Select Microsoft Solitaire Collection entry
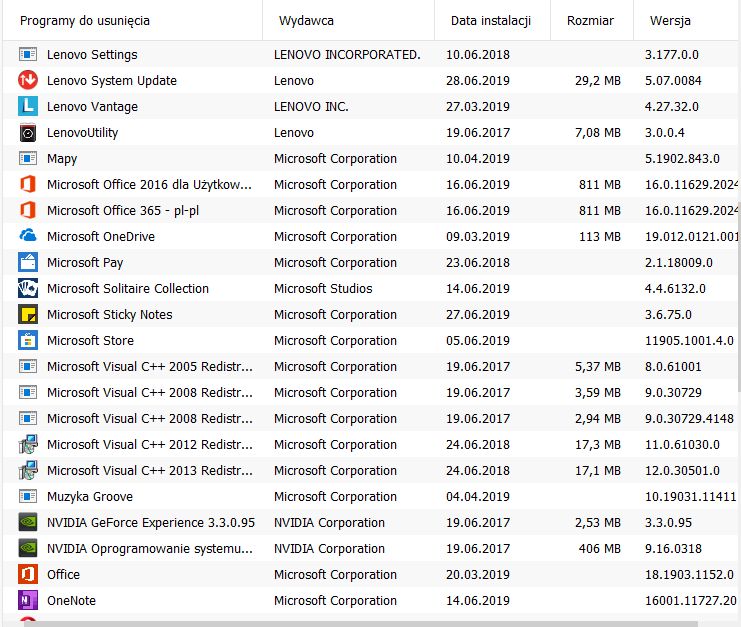 pyautogui.click(x=128, y=288)
